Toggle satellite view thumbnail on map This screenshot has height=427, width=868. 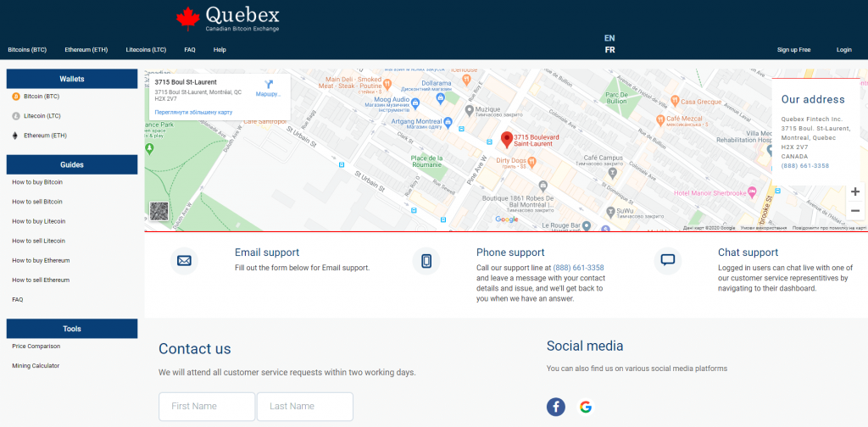point(159,212)
